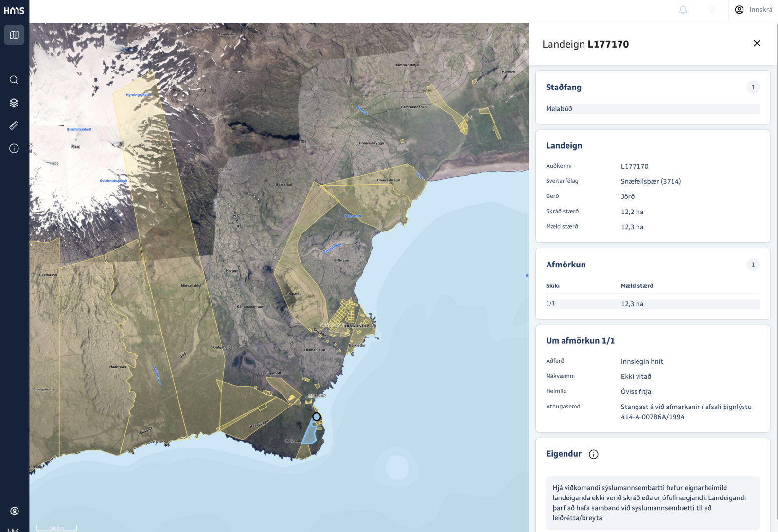Viewport: 778px width, 532px height.
Task: Click the circular marker on the map
Action: (x=317, y=417)
